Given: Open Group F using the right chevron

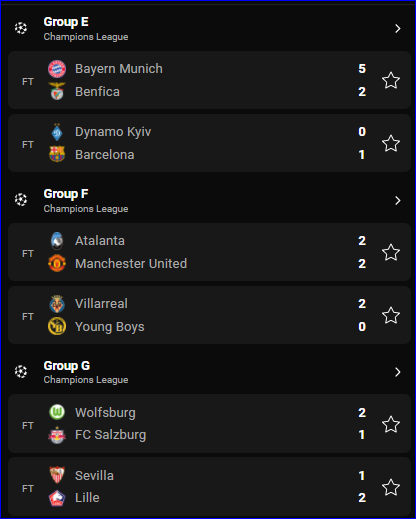Looking at the screenshot, I should [x=398, y=201].
